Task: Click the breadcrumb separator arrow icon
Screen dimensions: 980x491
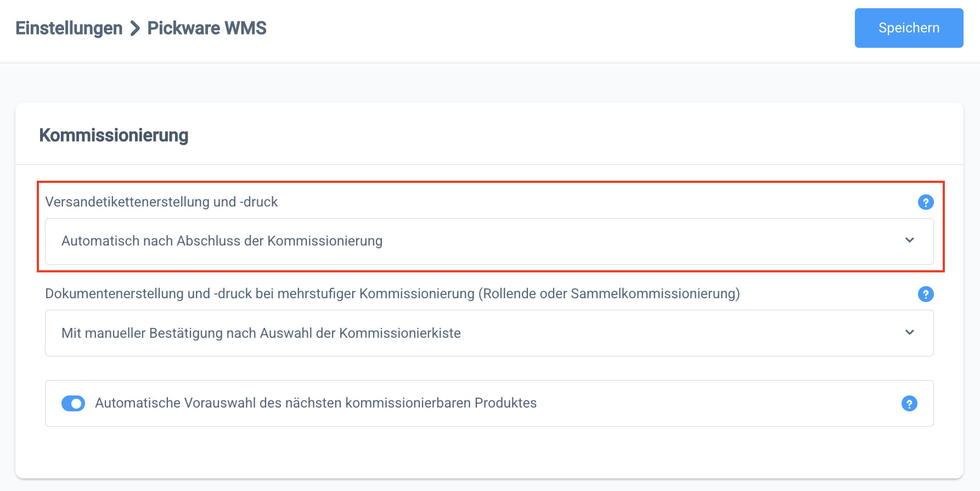Action: (x=135, y=28)
